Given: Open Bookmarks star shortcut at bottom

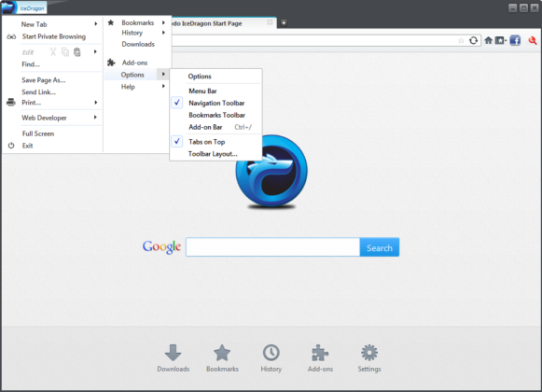Looking at the screenshot, I should pyautogui.click(x=222, y=353).
